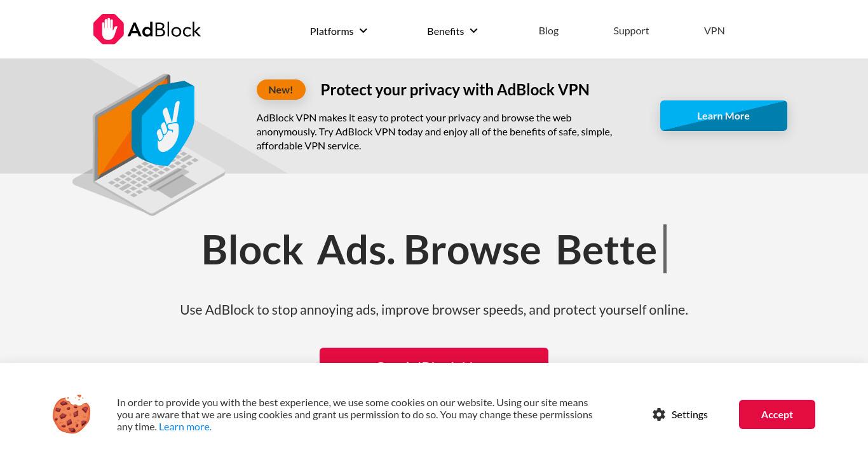The image size is (868, 471).
Task: Accept the cookie consent
Action: 777,414
